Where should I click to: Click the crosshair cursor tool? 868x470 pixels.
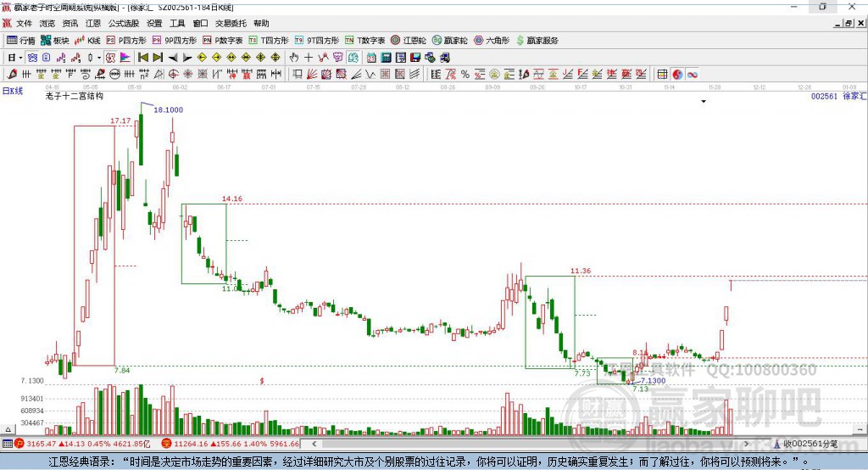pyautogui.click(x=309, y=57)
